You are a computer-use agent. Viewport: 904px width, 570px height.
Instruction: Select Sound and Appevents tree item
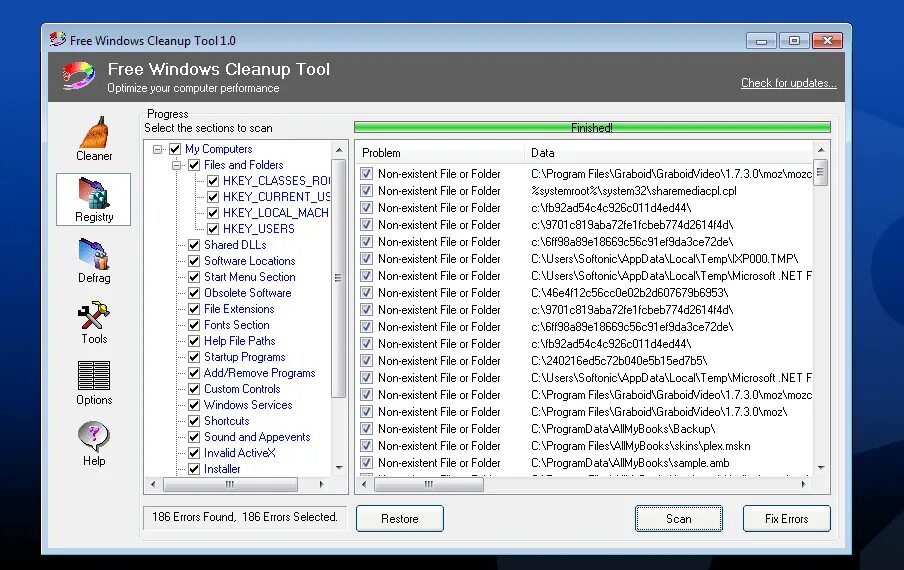tap(257, 437)
